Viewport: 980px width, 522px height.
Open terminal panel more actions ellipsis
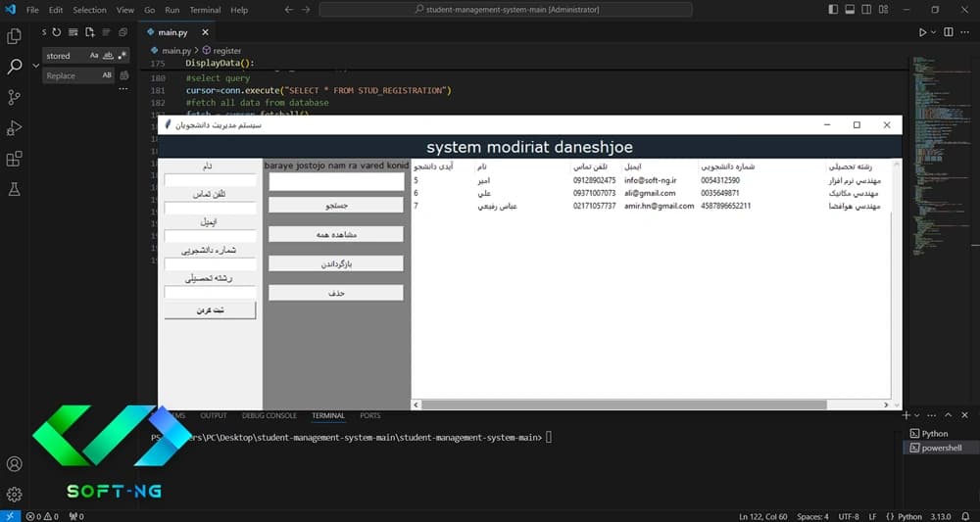932,415
